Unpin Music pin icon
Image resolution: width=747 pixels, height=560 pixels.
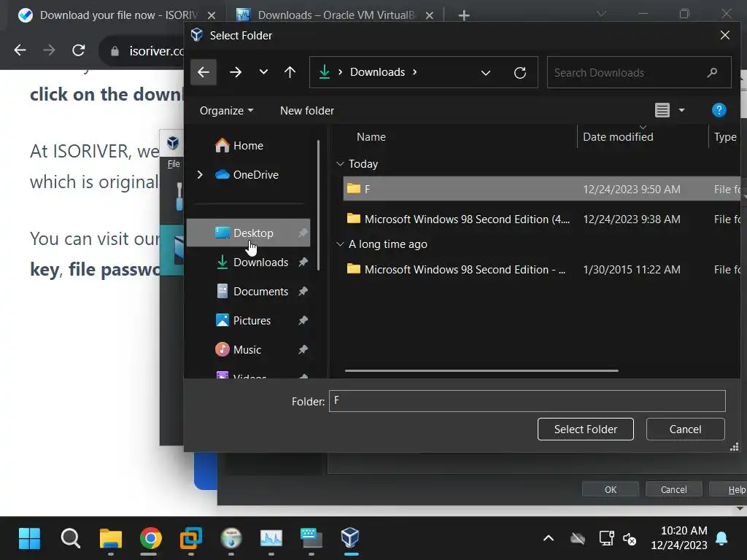(303, 349)
